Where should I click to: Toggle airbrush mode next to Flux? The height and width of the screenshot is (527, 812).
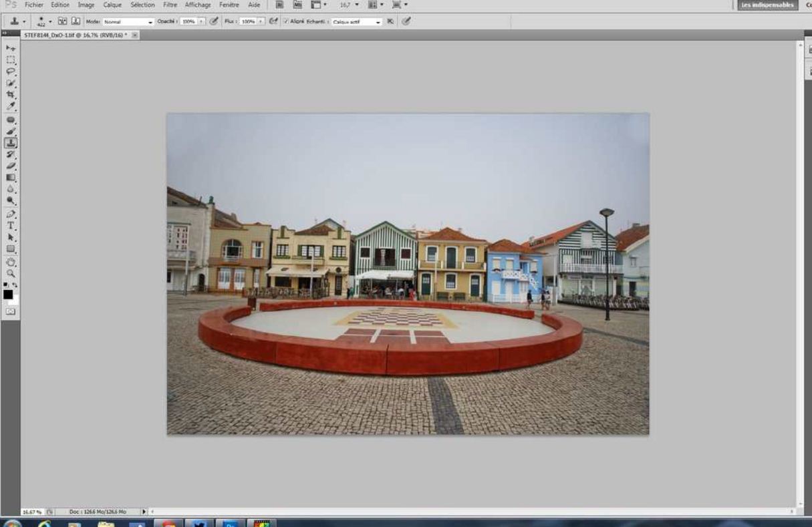(274, 21)
